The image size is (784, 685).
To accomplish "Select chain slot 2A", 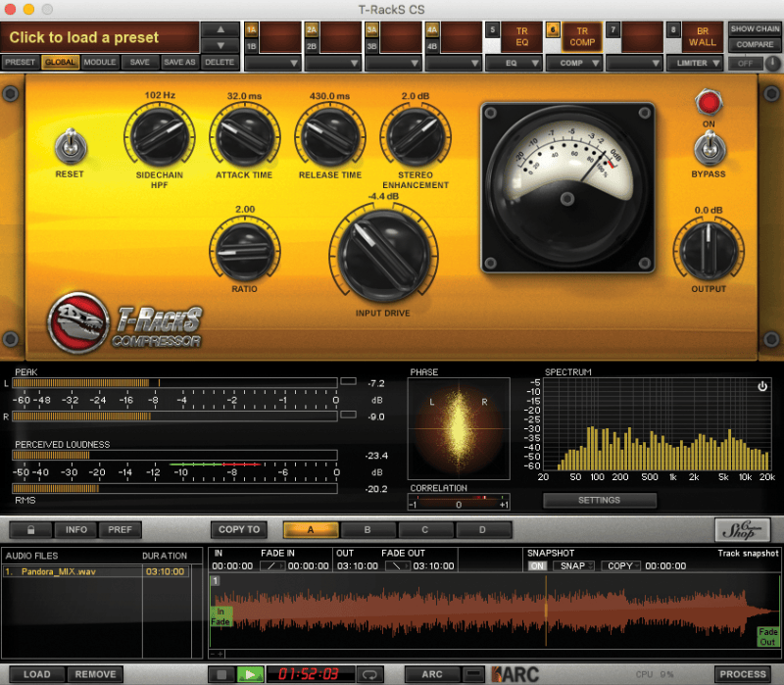I will click(x=312, y=30).
